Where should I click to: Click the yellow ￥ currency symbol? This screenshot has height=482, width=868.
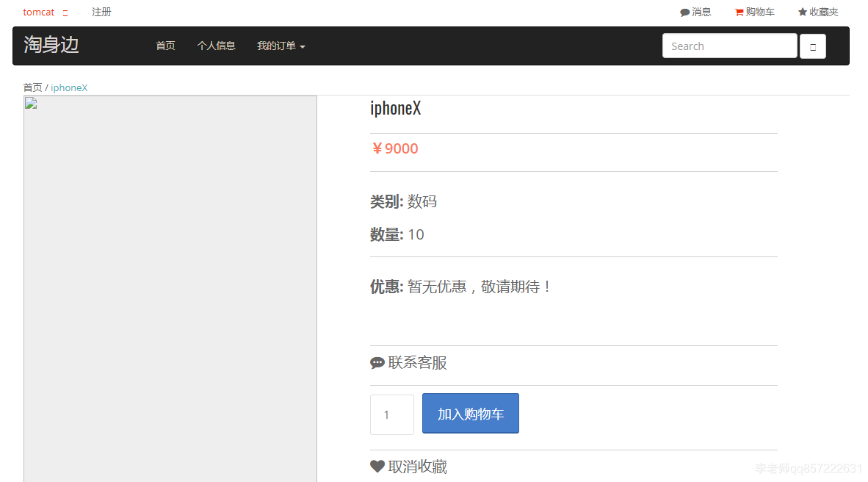coord(377,148)
